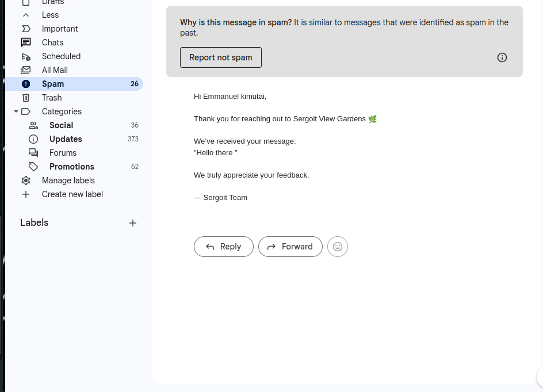This screenshot has height=392, width=543.
Task: Click the plus icon beside Labels
Action: tap(133, 223)
